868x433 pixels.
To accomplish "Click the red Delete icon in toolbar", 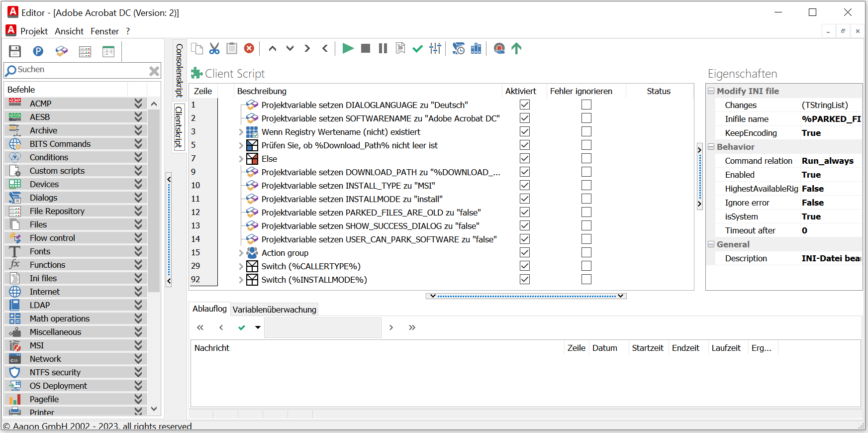I will (x=249, y=48).
